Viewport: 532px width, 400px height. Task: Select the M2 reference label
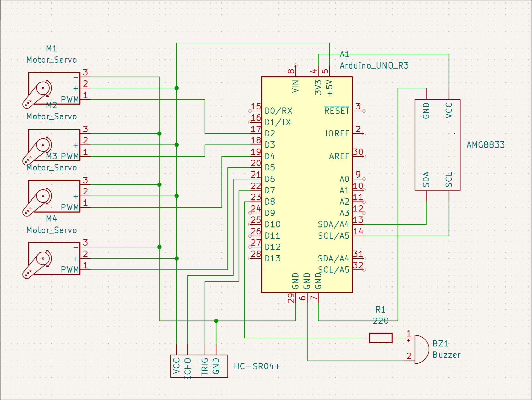52,105
